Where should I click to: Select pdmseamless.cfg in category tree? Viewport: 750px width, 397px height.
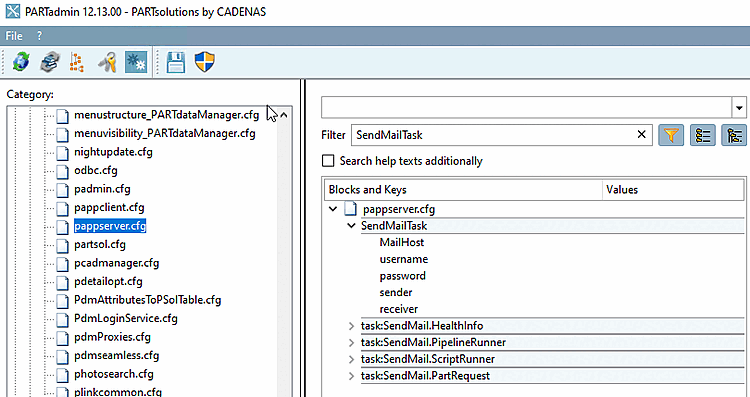116,356
